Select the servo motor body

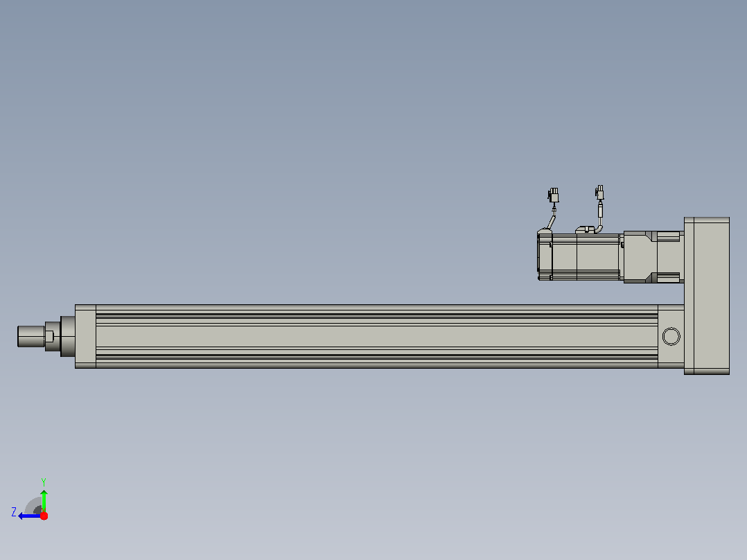click(x=580, y=256)
